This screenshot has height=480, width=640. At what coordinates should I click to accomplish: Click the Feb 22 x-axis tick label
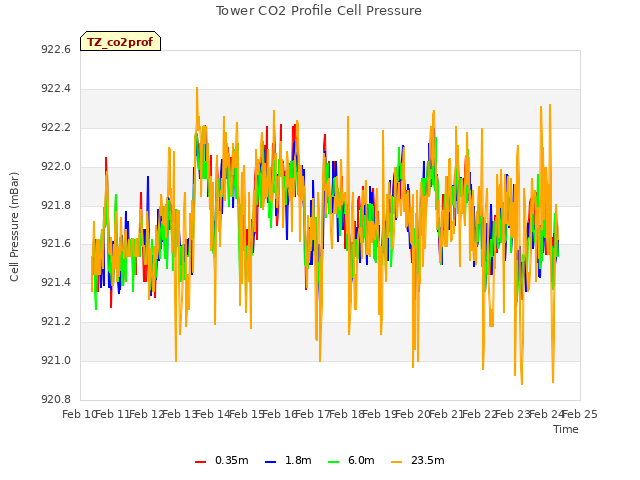480,414
